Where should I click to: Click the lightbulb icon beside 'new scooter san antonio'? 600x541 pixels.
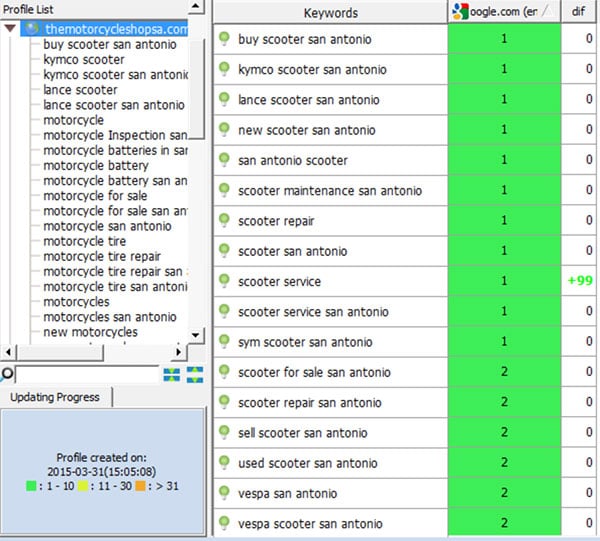coord(224,130)
